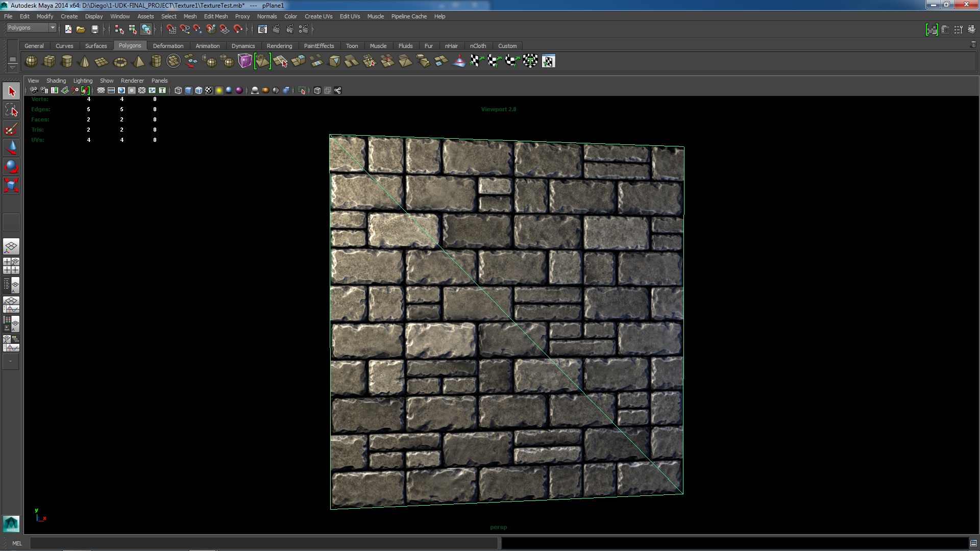Image resolution: width=980 pixels, height=551 pixels.
Task: Click inside the MEL command input field
Action: pos(263,543)
